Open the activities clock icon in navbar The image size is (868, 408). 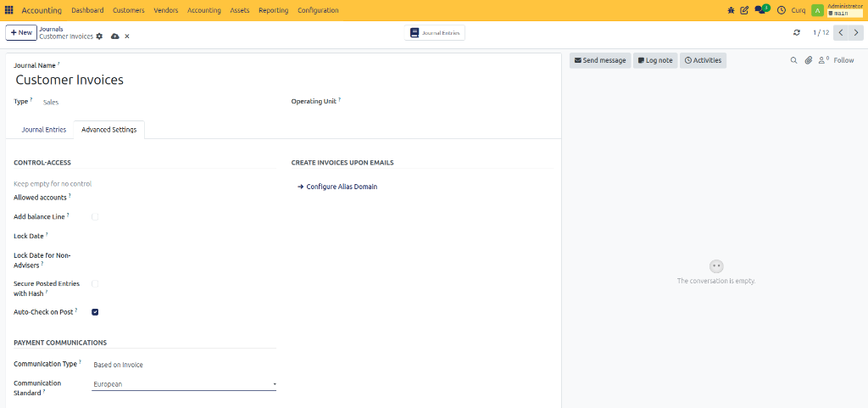[x=781, y=10]
